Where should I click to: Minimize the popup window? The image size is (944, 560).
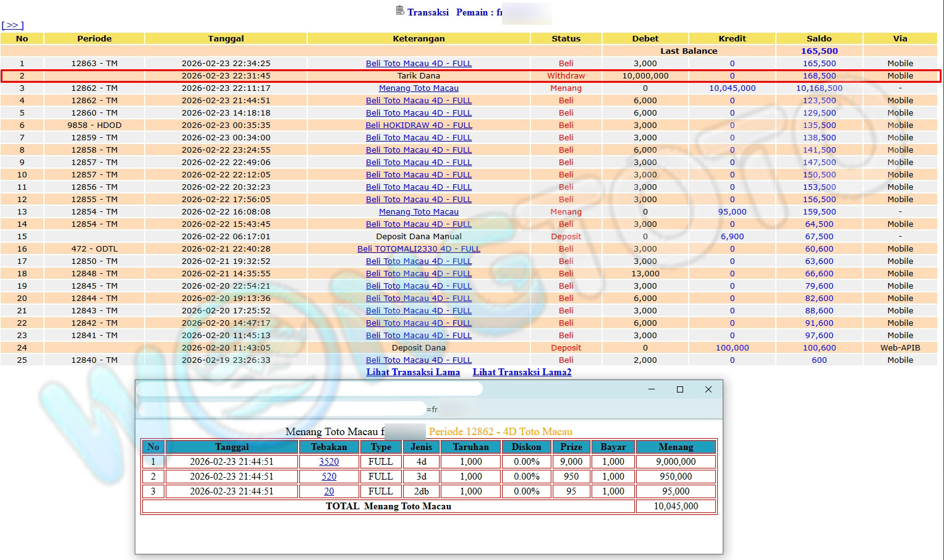651,389
